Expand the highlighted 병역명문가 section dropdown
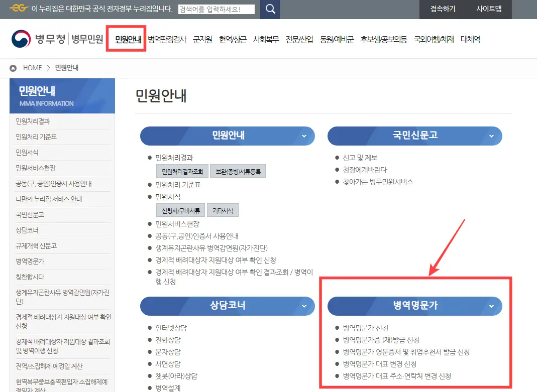Viewport: 537px width, 392px height. tap(491, 306)
